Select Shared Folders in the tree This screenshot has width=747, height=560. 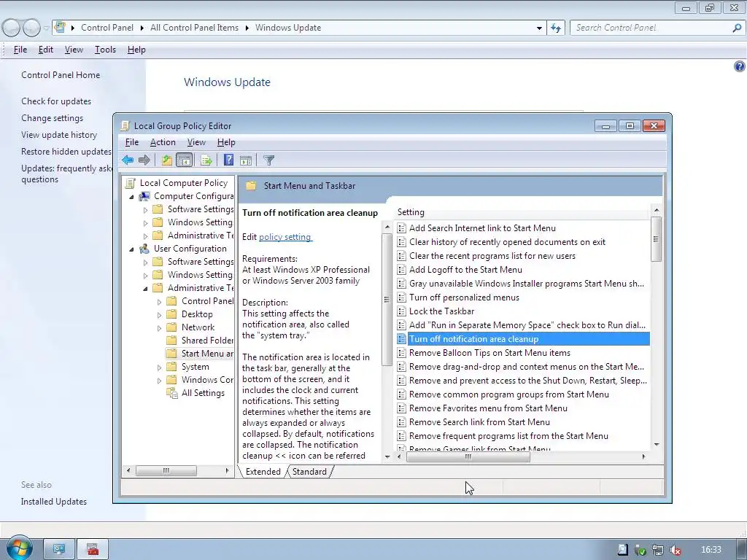click(200, 341)
